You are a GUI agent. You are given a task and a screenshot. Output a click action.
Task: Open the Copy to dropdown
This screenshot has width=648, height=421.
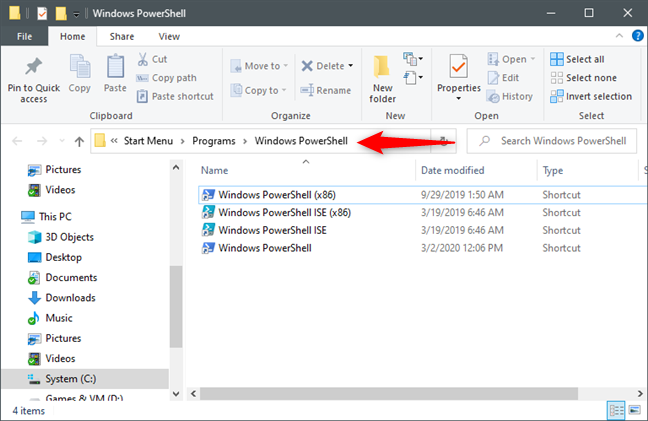[258, 90]
